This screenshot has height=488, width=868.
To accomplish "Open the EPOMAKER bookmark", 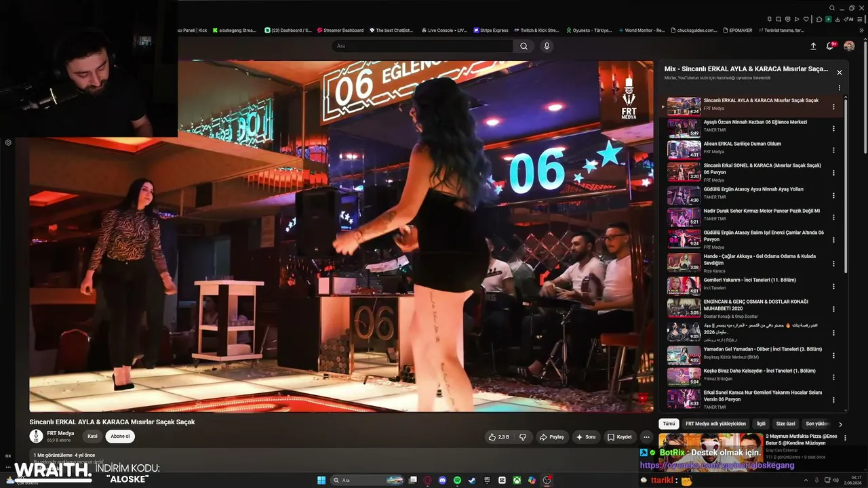I will [x=737, y=30].
